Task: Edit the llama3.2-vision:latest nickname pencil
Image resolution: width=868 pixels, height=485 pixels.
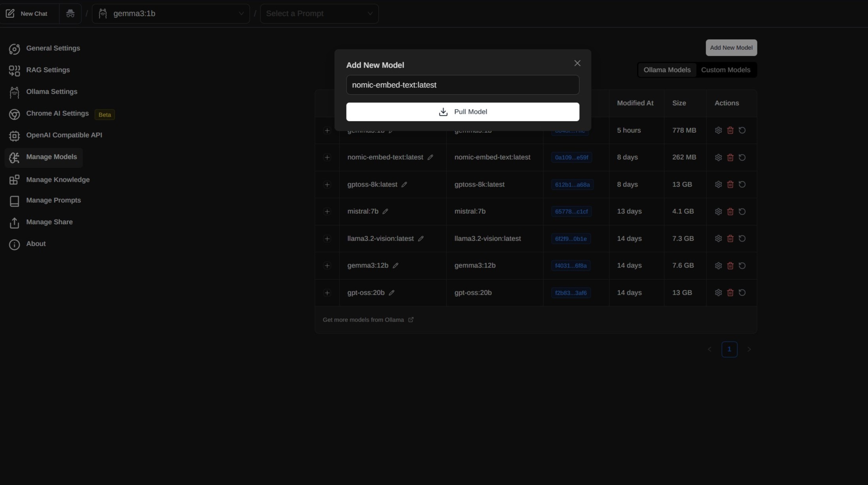Action: point(421,239)
